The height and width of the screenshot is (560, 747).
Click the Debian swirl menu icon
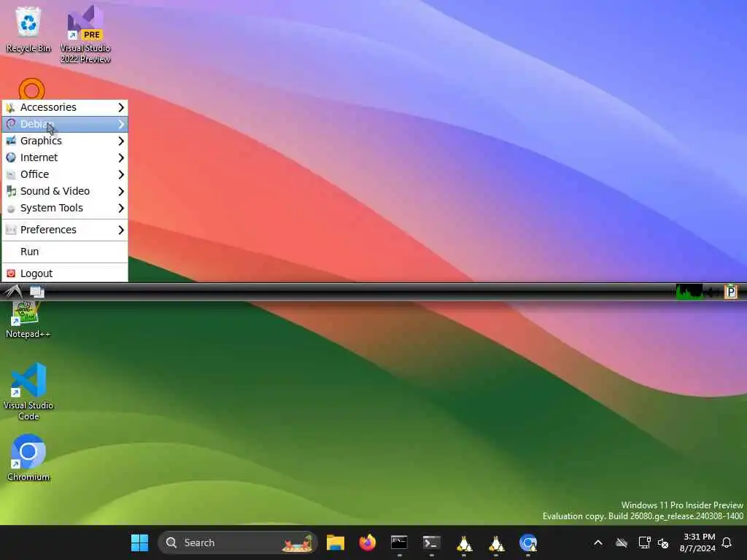coord(11,124)
